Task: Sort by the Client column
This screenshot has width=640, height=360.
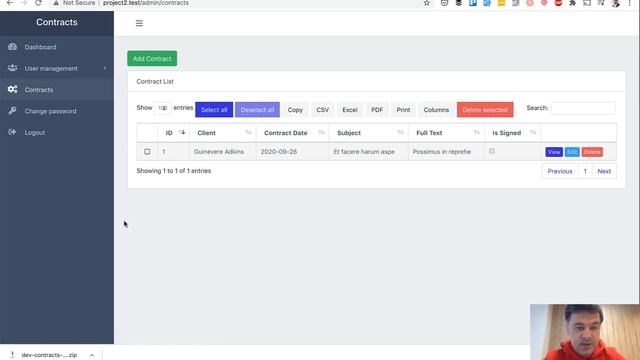Action: (x=223, y=133)
